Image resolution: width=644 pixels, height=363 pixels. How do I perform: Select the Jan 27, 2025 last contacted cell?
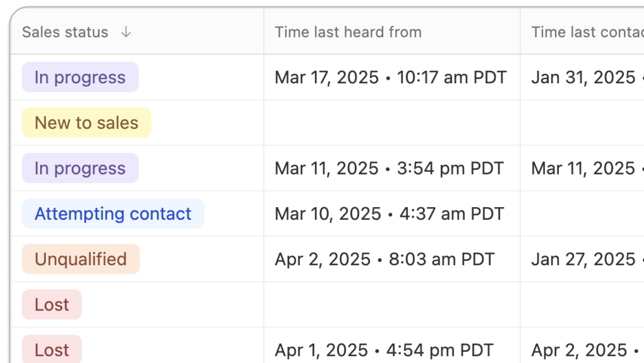(583, 259)
